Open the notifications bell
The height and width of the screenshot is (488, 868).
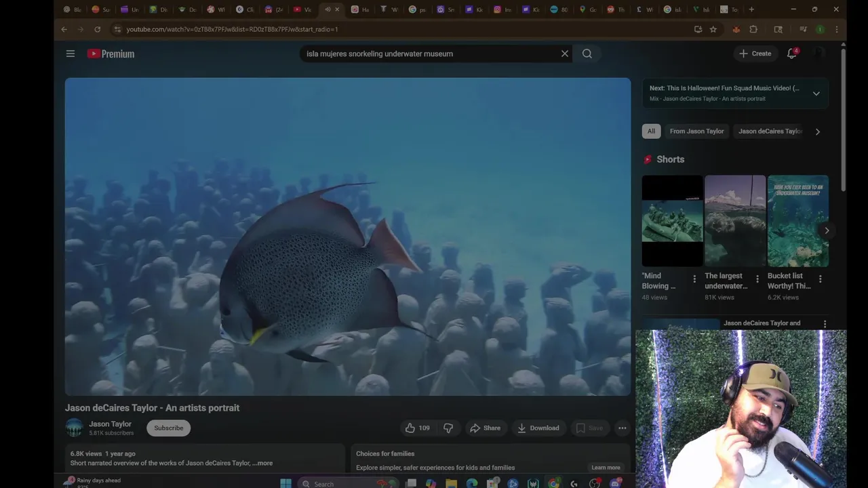point(791,54)
